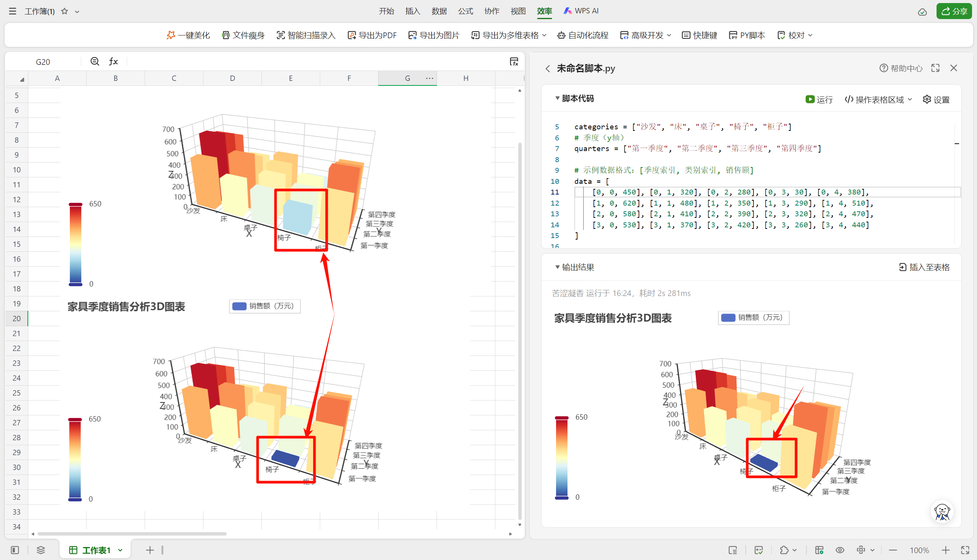This screenshot has width=977, height=560.
Task: Toggle the sales legend (销售额) in output result chart
Action: click(x=753, y=318)
